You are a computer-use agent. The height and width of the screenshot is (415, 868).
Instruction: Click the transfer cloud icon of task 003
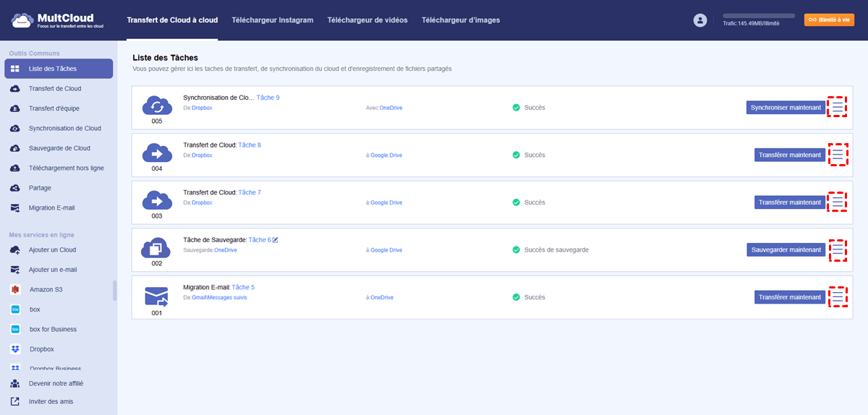tap(157, 200)
